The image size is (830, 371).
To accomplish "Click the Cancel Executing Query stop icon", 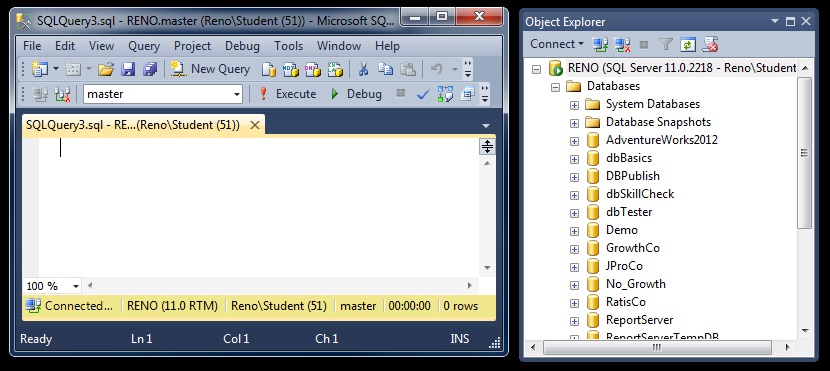I will 401,94.
